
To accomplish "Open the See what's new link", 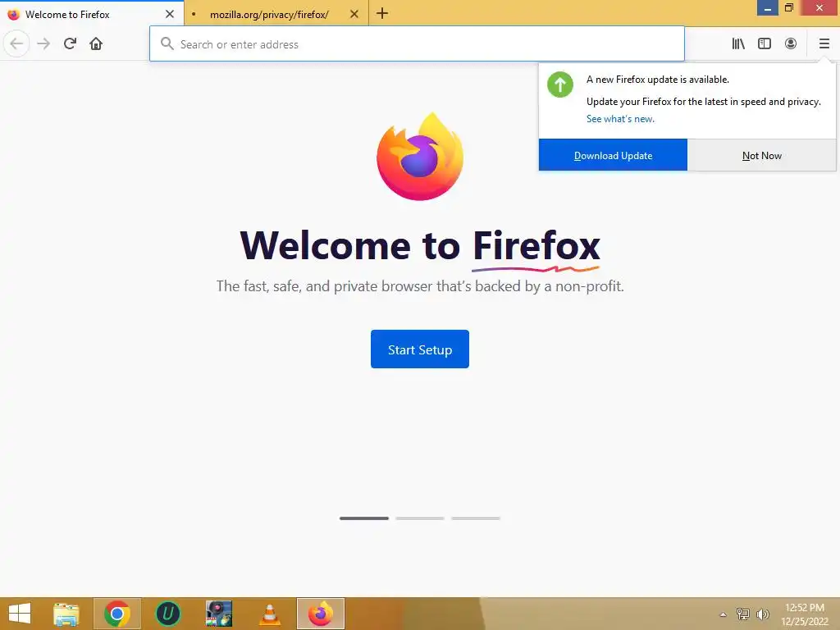I will pos(620,119).
